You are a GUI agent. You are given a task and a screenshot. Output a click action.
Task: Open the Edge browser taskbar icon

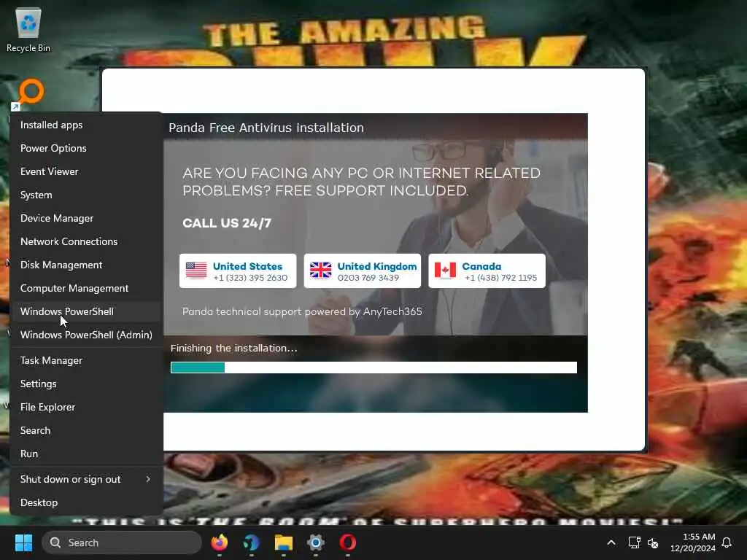251,542
